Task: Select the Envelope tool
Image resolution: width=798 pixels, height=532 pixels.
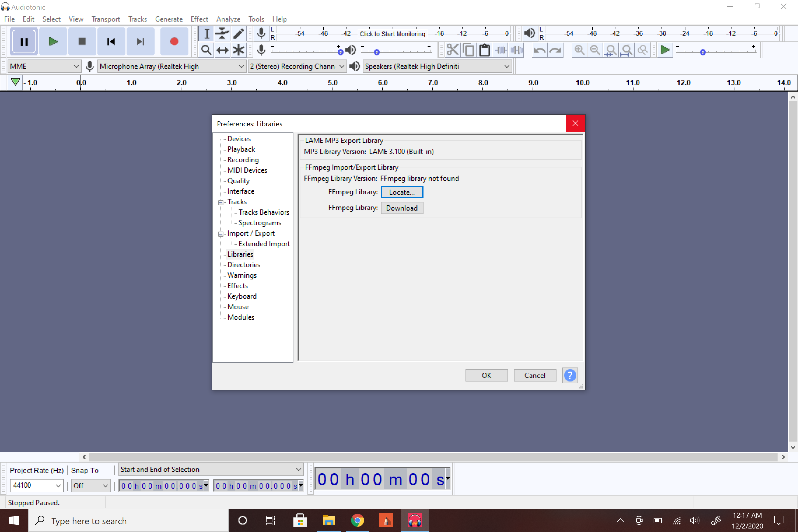Action: click(222, 34)
